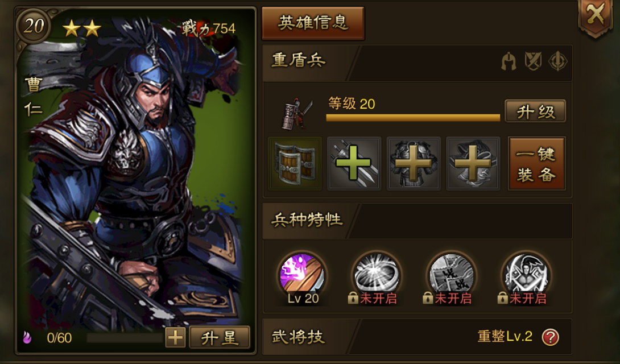Click the crossed shield icon in header
Viewport: 620px width, 364px height.
pos(533,62)
